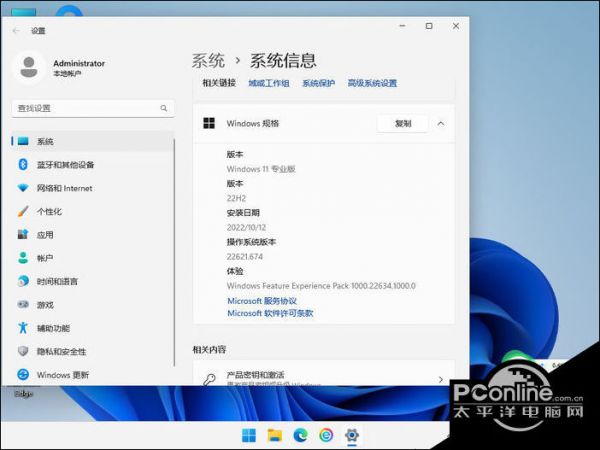Click the time and language globe icon
This screenshot has width=600, height=450.
[23, 281]
